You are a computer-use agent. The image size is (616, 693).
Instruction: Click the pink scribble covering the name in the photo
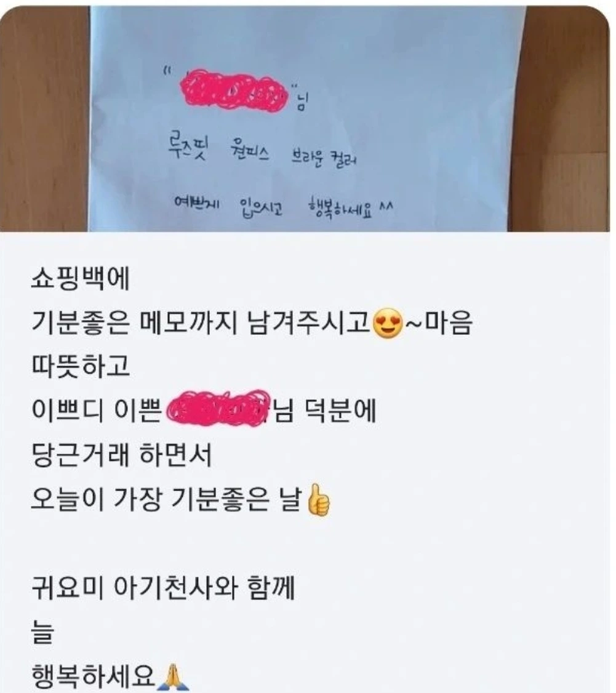234,92
